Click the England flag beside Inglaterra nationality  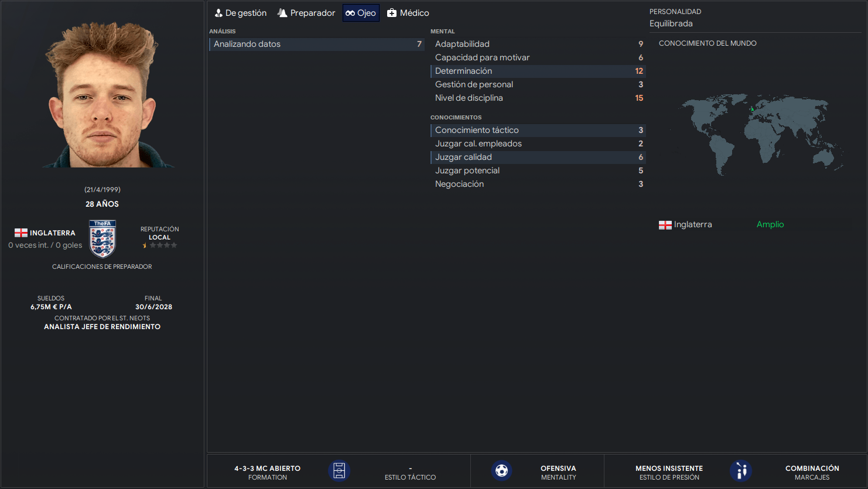point(21,233)
